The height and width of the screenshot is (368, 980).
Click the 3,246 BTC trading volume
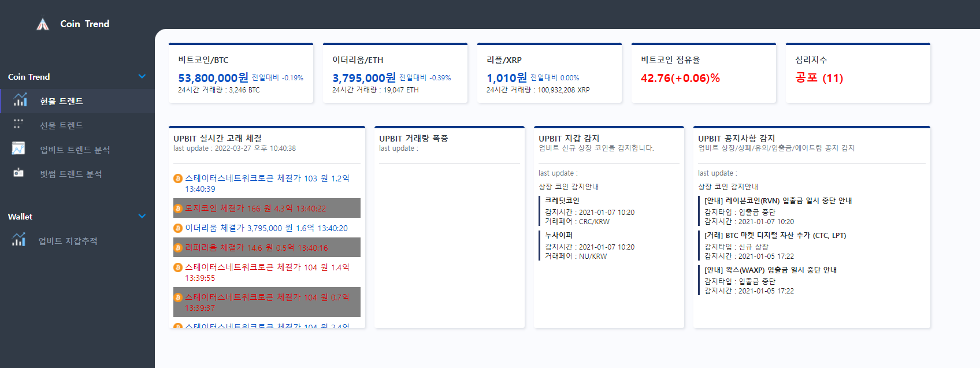pos(244,90)
